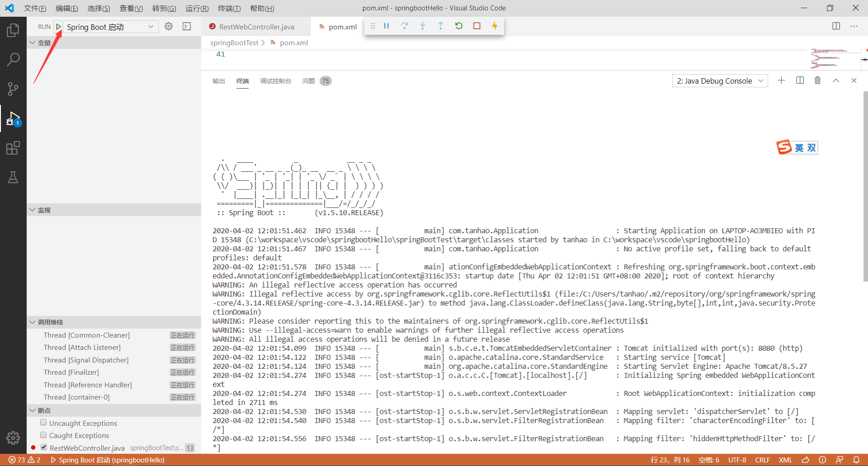
Task: Switch to the 输出 panel tab
Action: (219, 81)
